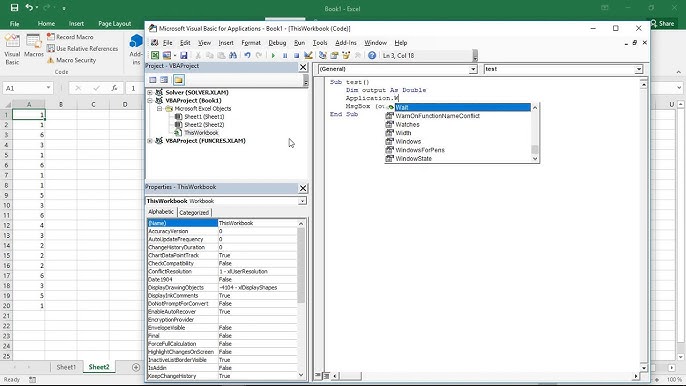Switch to the Categorized properties tab

[x=194, y=212]
